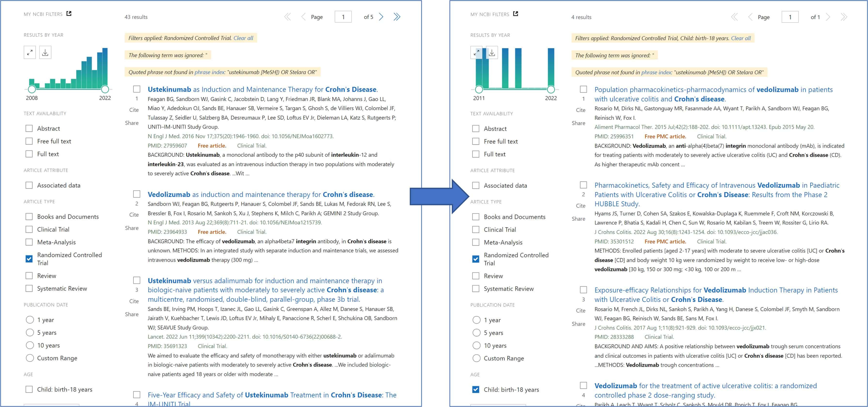The width and height of the screenshot is (868, 407).
Task: Open My NCBI Filters external link in left panel
Action: (x=69, y=14)
